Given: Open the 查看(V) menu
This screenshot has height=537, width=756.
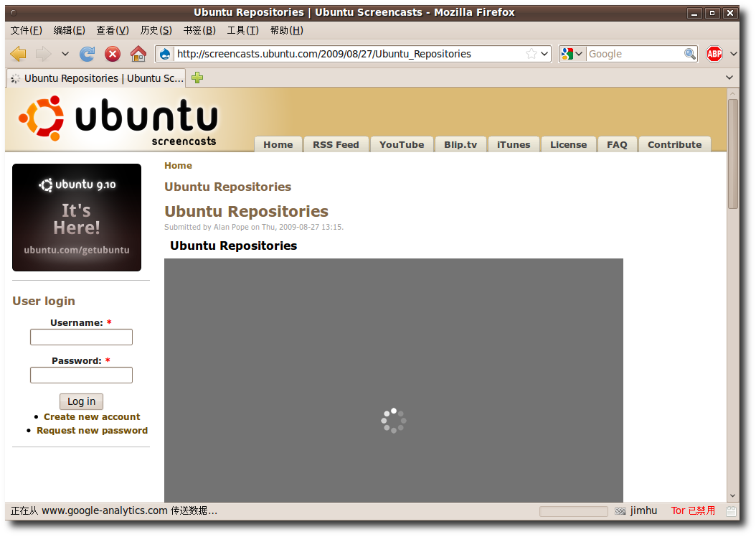Looking at the screenshot, I should tap(113, 30).
